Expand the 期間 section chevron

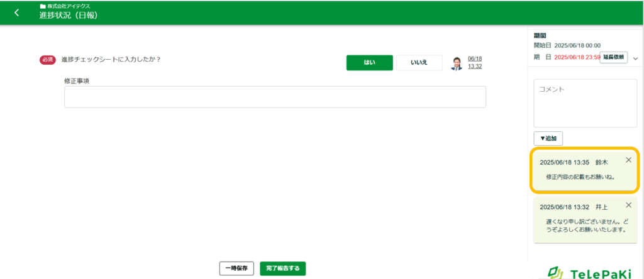tap(635, 58)
